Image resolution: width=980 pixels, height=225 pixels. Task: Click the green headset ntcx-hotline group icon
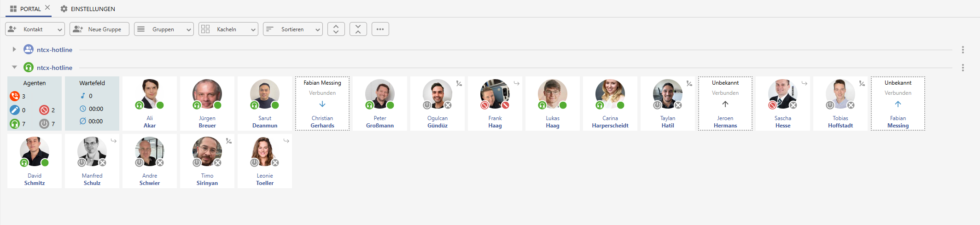(29, 67)
